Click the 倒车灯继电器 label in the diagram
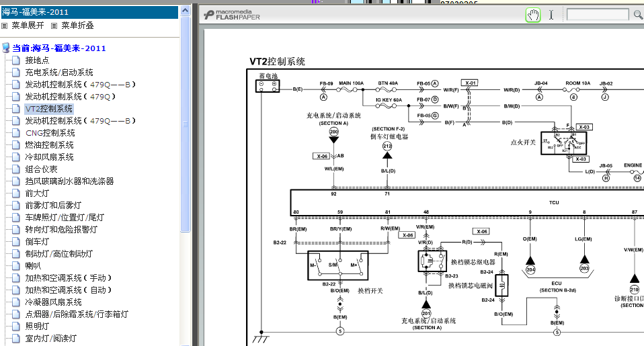This screenshot has height=346, width=644. 389,136
